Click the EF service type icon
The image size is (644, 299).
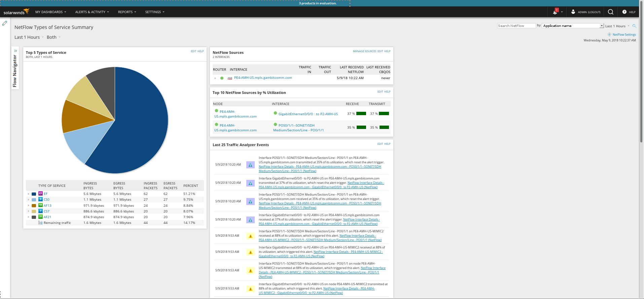tap(40, 194)
